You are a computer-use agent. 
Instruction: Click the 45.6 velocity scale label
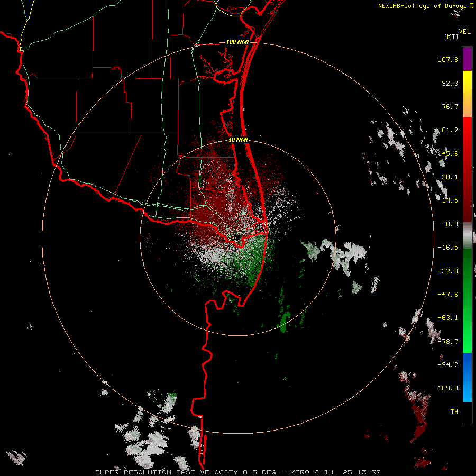point(450,153)
